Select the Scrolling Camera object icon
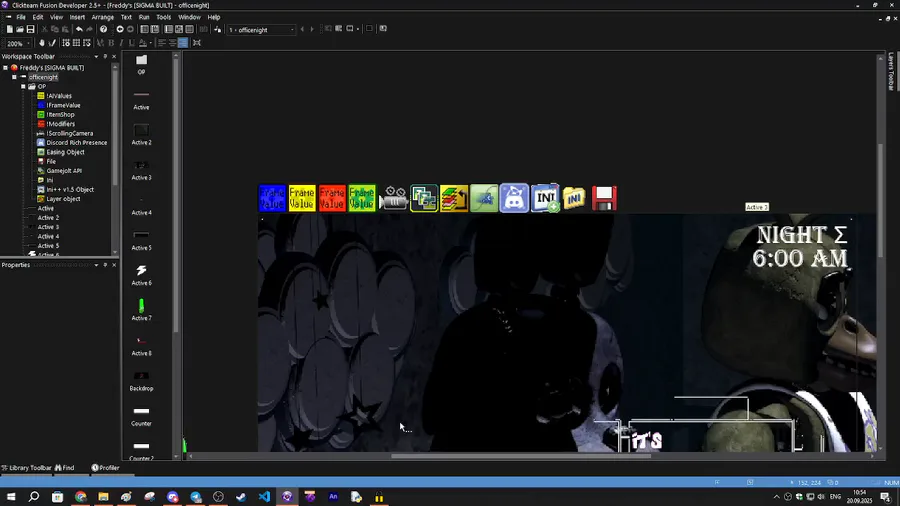 [394, 198]
